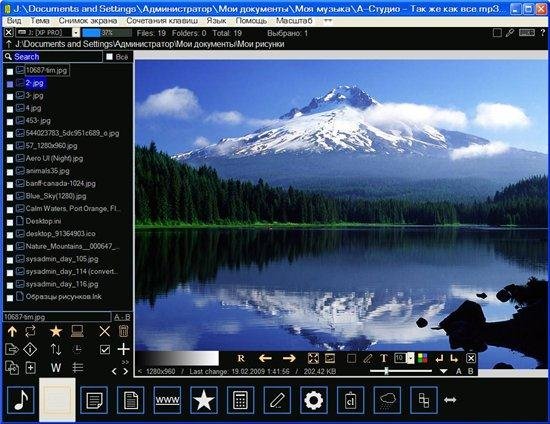Click the list lines icon next to W
Image resolution: width=550 pixels, height=424 pixels.
tap(78, 368)
